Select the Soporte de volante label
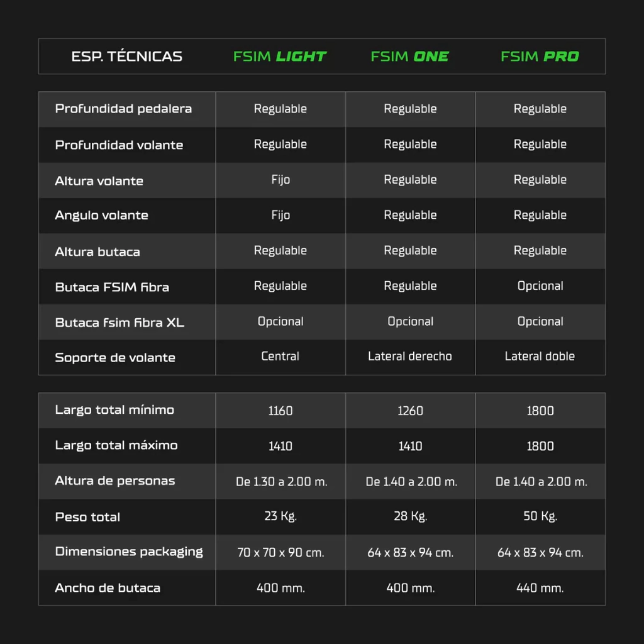644x644 pixels. click(115, 357)
